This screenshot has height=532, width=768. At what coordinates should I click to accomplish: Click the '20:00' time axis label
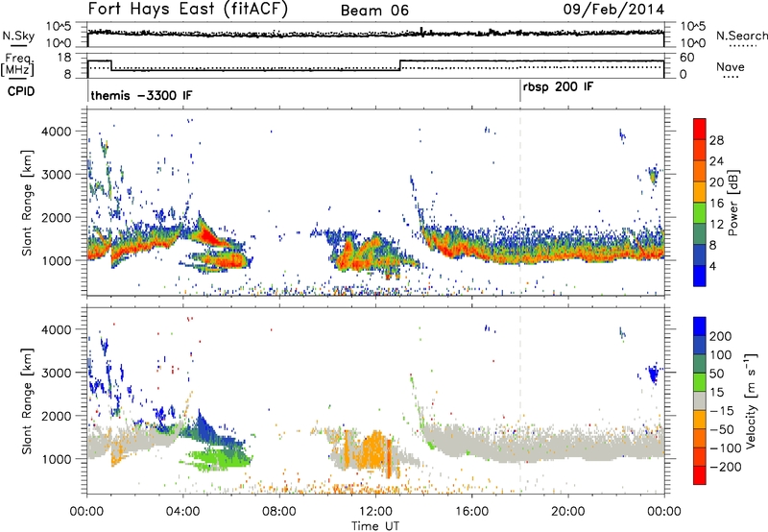pyautogui.click(x=568, y=512)
